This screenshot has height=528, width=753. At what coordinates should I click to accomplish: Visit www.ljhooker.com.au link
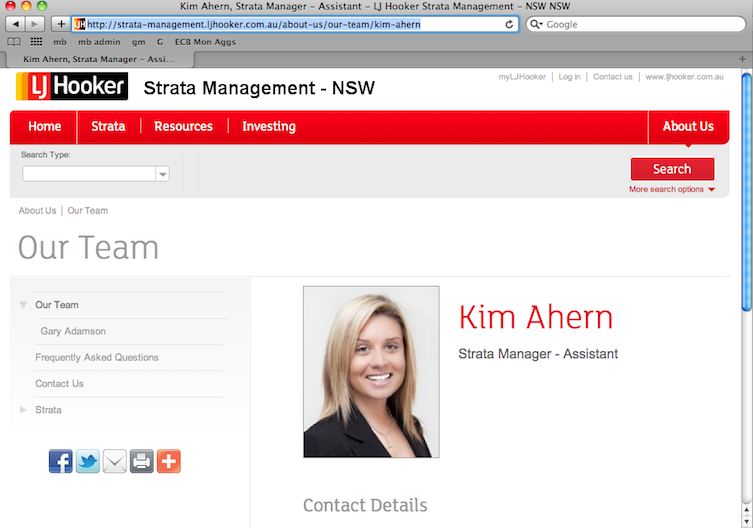tap(684, 77)
